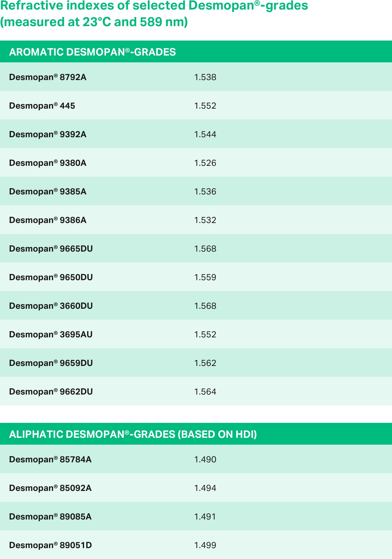Select the 'ALIPHATIC DESMOPAN®-GRADES (BASED ON HDI)' header
Image resolution: width=392 pixels, height=559 pixels.
point(133,434)
